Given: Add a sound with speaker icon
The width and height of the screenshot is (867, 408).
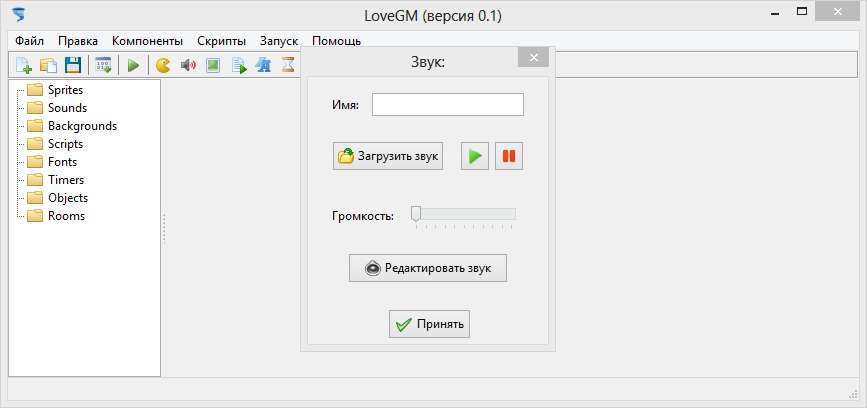Looking at the screenshot, I should [x=188, y=66].
